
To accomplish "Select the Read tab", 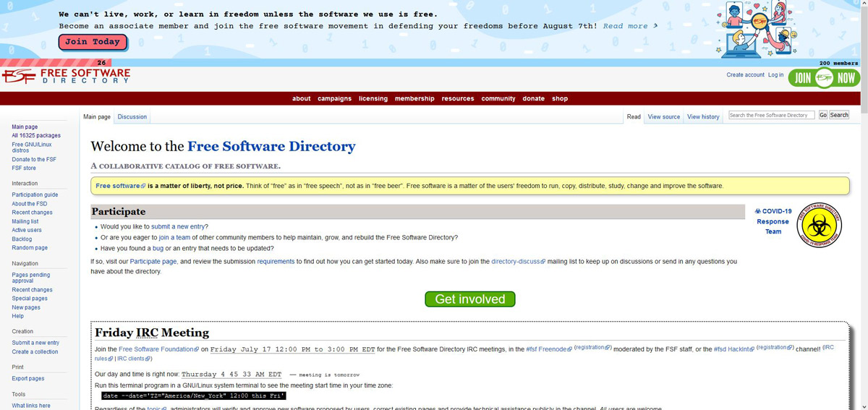I will [x=634, y=116].
